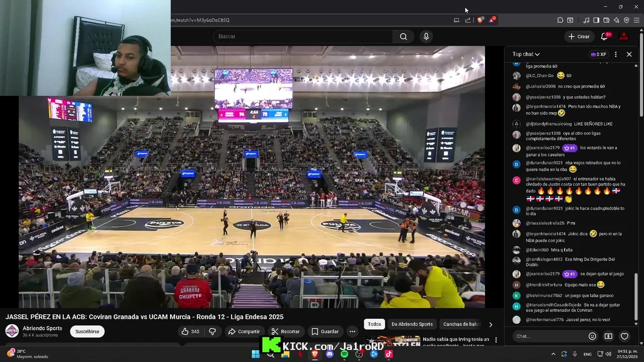The width and height of the screenshot is (644, 362).
Task: Toggle the browser sidebar panel icon
Action: (x=596, y=20)
